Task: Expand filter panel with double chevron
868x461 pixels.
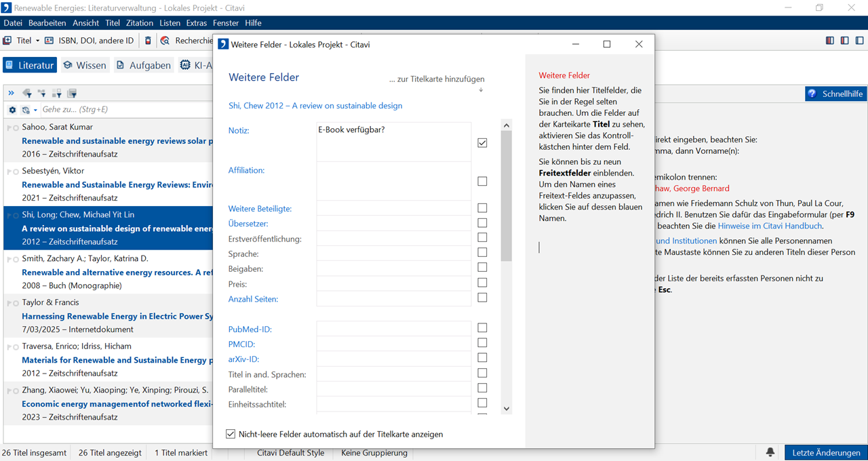Action: click(x=12, y=94)
